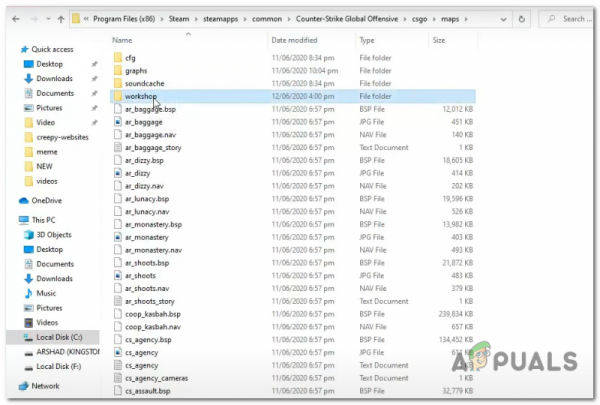
Task: Open ARSHAD (KINGSTON) drive
Action: pos(68,352)
